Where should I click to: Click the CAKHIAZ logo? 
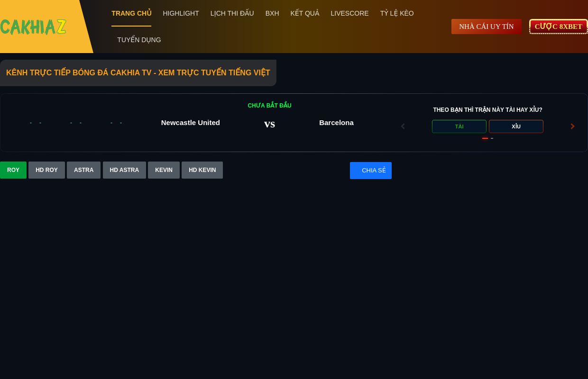click(33, 27)
